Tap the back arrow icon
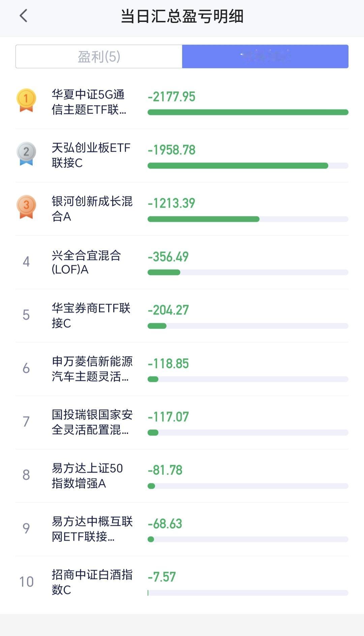The image size is (364, 636). point(23,16)
